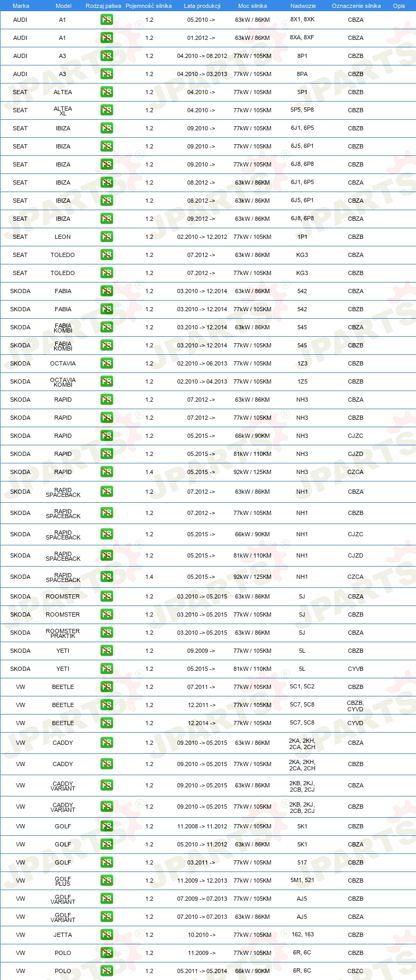
Task: Click fuel icon in SEAT TOLEDO CBZA row
Action: click(x=106, y=255)
